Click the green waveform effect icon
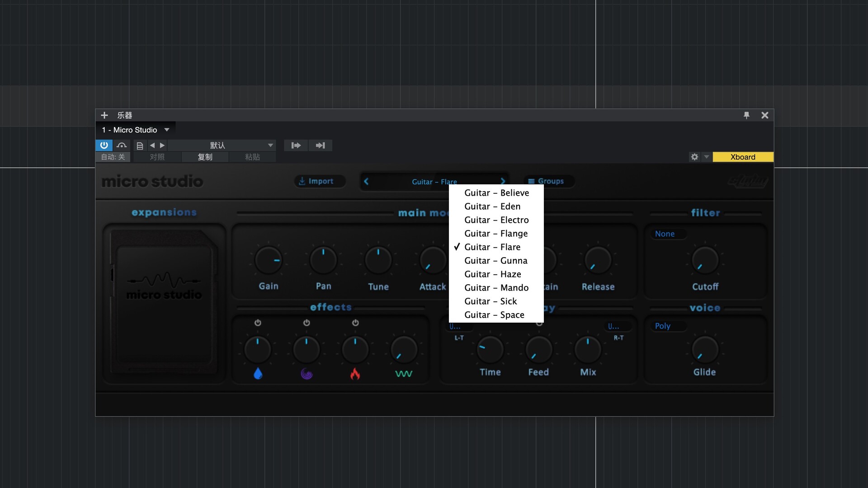 (404, 374)
